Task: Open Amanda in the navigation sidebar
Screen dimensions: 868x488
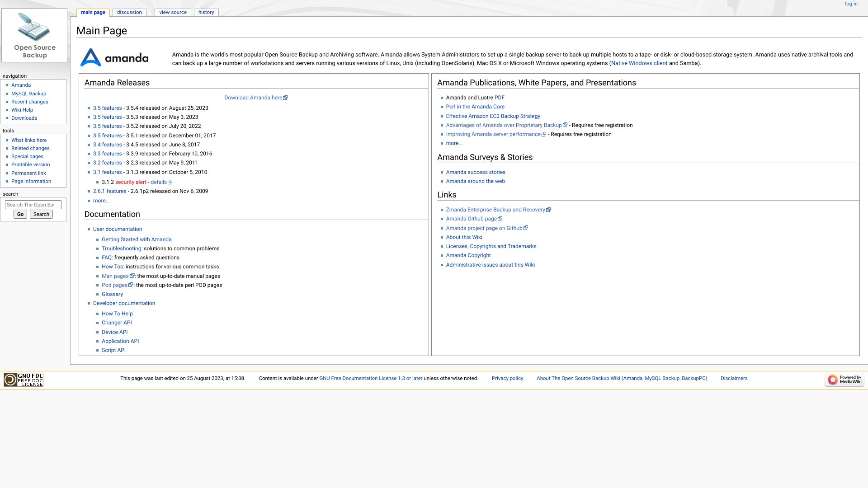Action: (21, 85)
